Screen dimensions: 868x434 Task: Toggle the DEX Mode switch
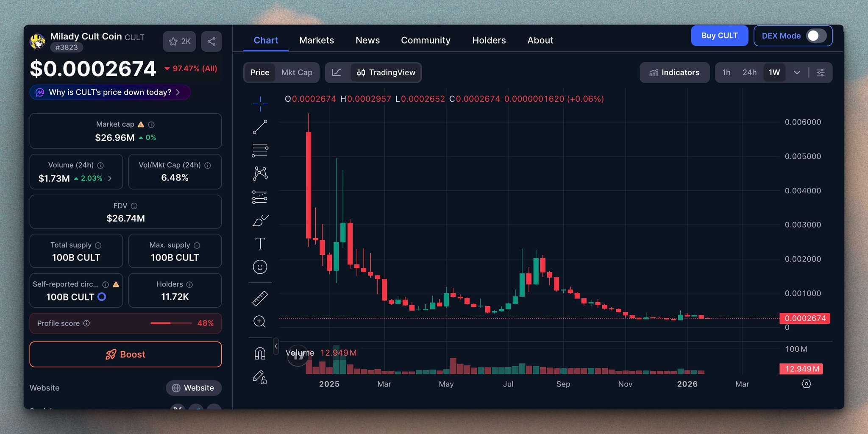click(x=816, y=36)
